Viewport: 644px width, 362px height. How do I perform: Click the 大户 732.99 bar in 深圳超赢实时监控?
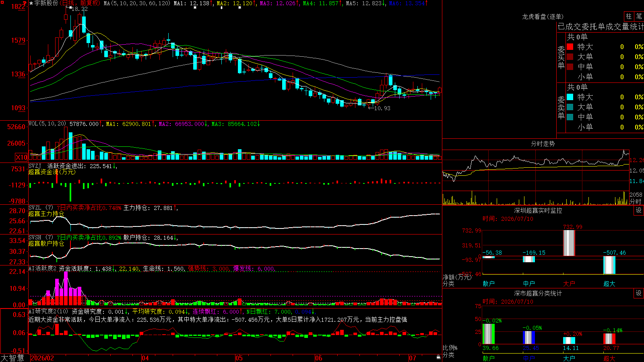[x=569, y=243]
